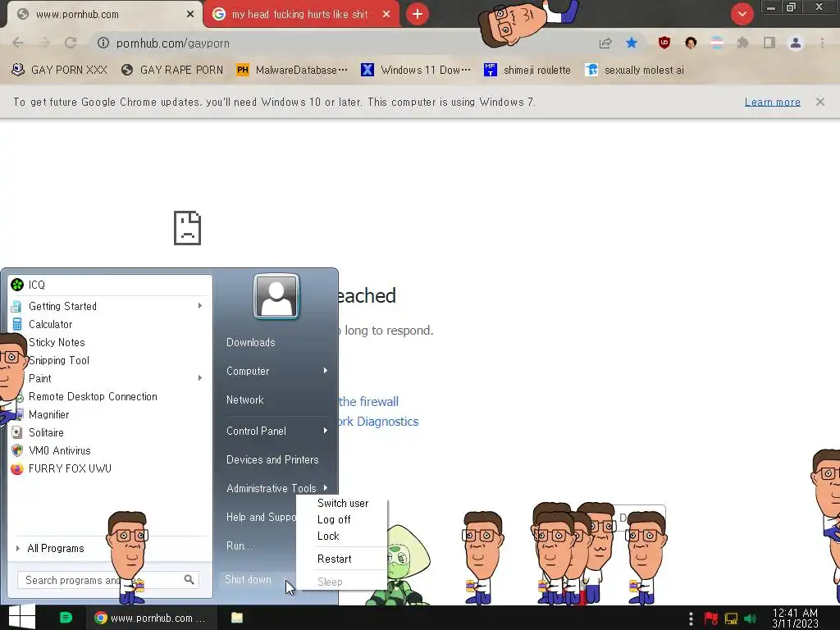Open Help and Support
Screen dimensions: 840x630
[x=261, y=517]
